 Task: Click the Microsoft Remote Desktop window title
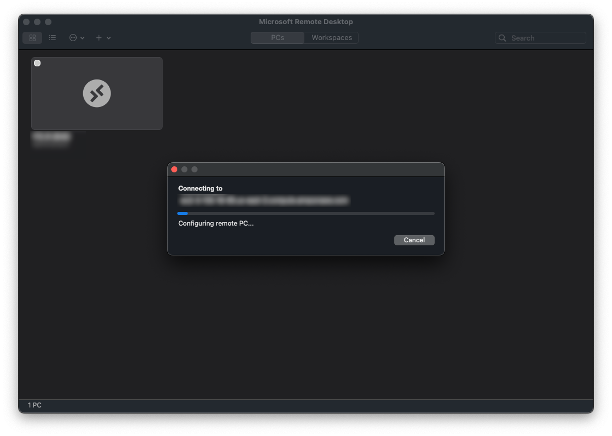click(306, 21)
